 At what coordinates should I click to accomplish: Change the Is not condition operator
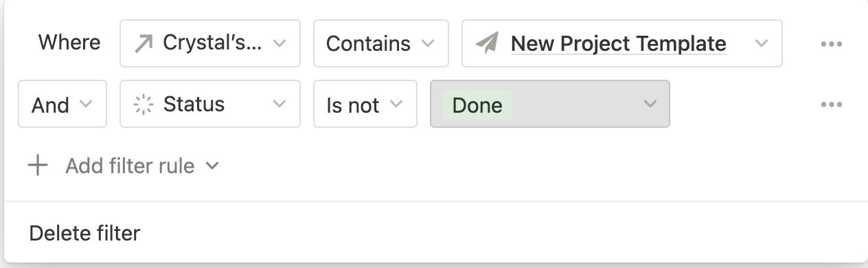click(365, 104)
